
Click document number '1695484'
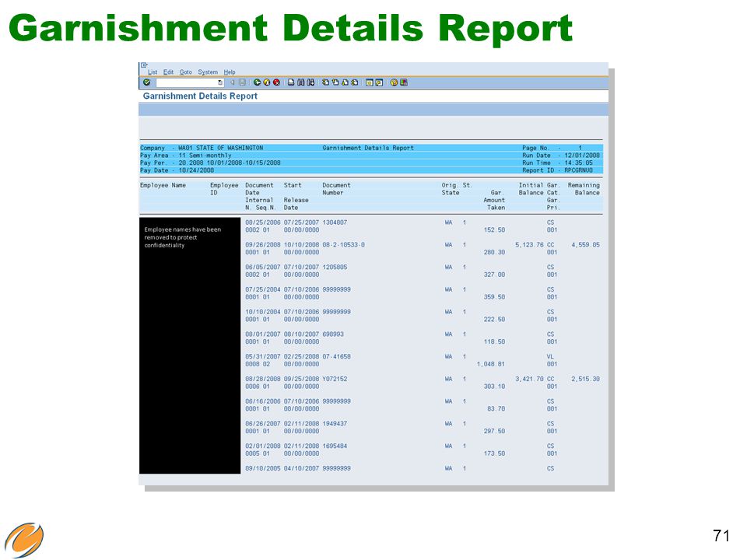point(335,446)
